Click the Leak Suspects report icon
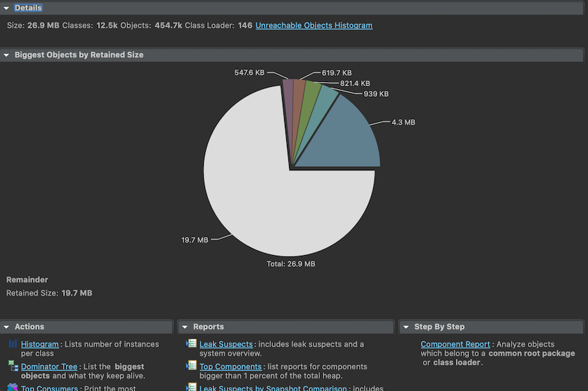The image size is (588, 391). [x=191, y=344]
